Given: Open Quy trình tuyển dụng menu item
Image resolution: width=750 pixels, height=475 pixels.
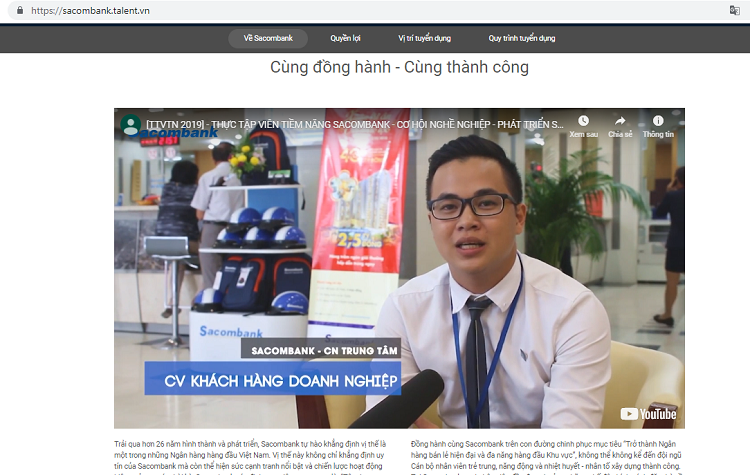Looking at the screenshot, I should pos(521,38).
